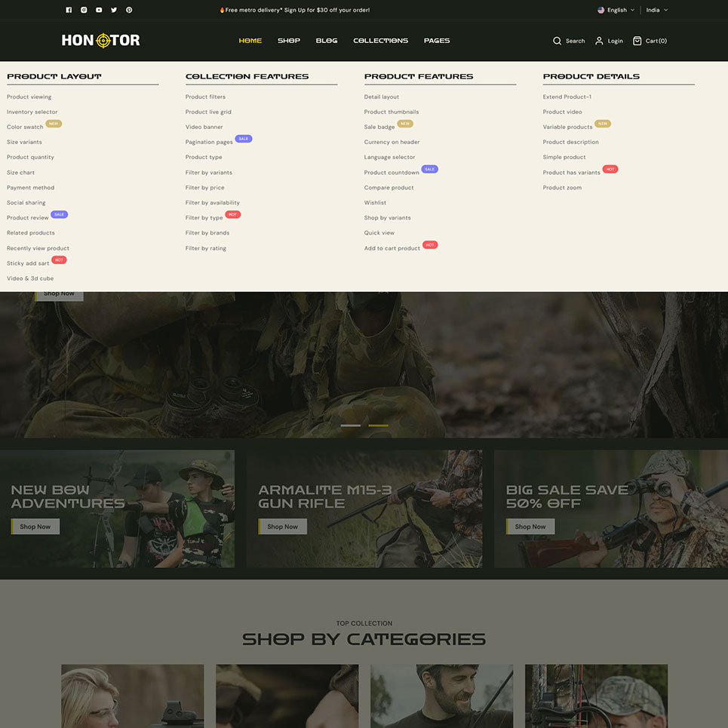This screenshot has height=728, width=728.
Task: Visit the YouTube channel icon
Action: coord(99,10)
